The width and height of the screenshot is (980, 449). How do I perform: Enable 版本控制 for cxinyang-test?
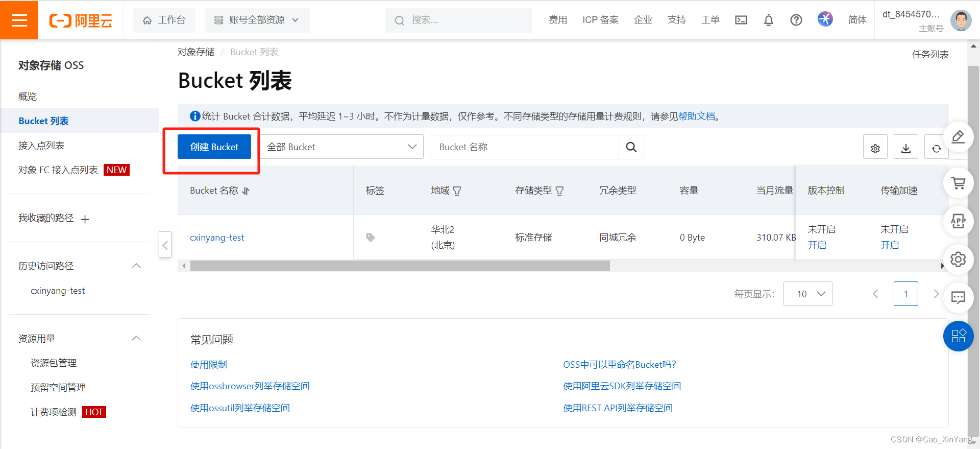(817, 245)
